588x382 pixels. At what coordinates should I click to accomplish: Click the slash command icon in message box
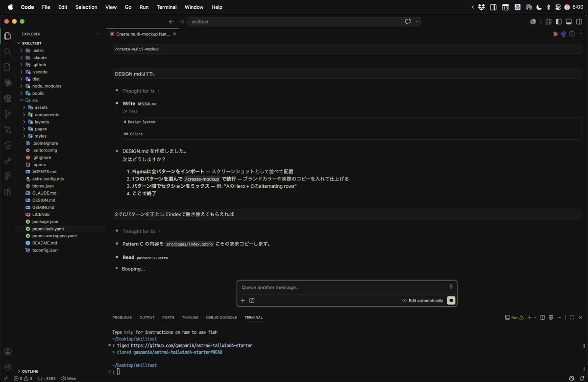[252, 301]
